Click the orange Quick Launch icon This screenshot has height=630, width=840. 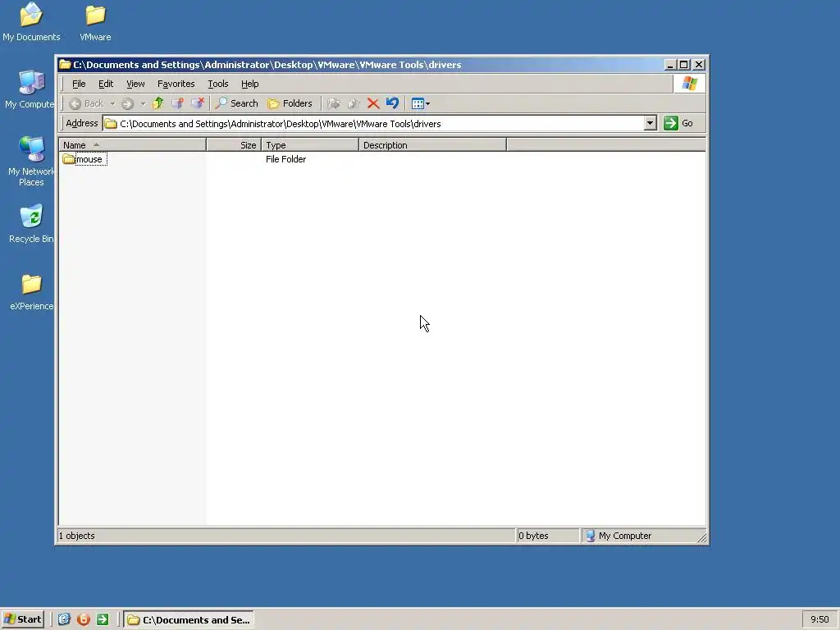(84, 619)
